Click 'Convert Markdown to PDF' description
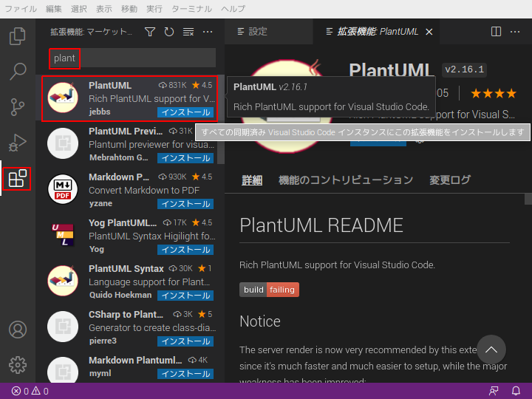 coord(144,191)
